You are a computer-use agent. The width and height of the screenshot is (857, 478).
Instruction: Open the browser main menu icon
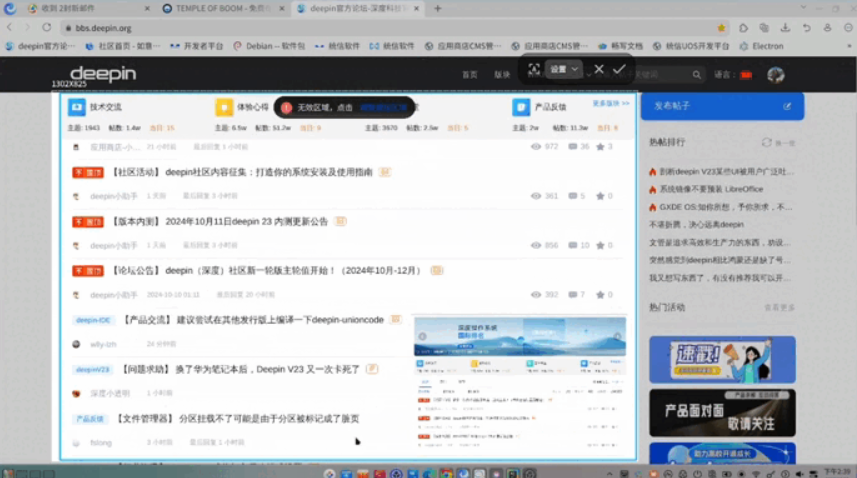tap(848, 27)
